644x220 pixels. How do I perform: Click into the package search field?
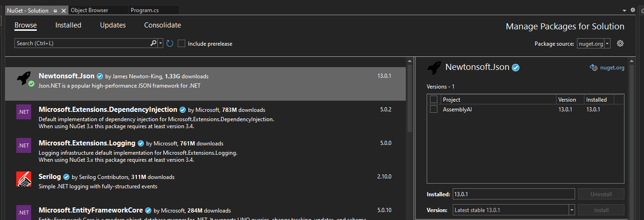(x=81, y=43)
